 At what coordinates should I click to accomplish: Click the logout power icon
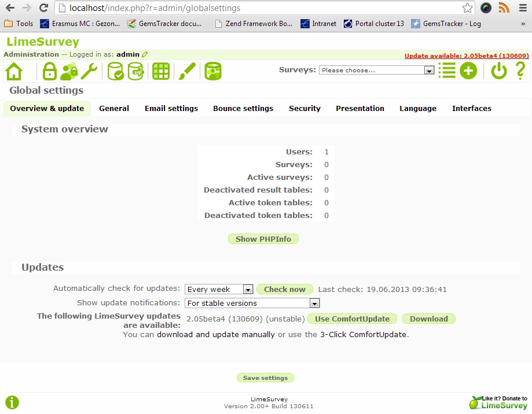[x=498, y=71]
